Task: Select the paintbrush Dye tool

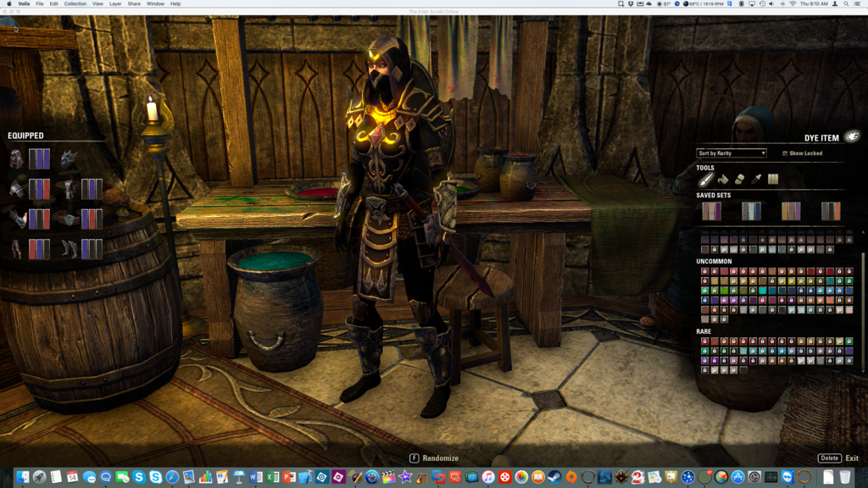Action: click(x=706, y=180)
